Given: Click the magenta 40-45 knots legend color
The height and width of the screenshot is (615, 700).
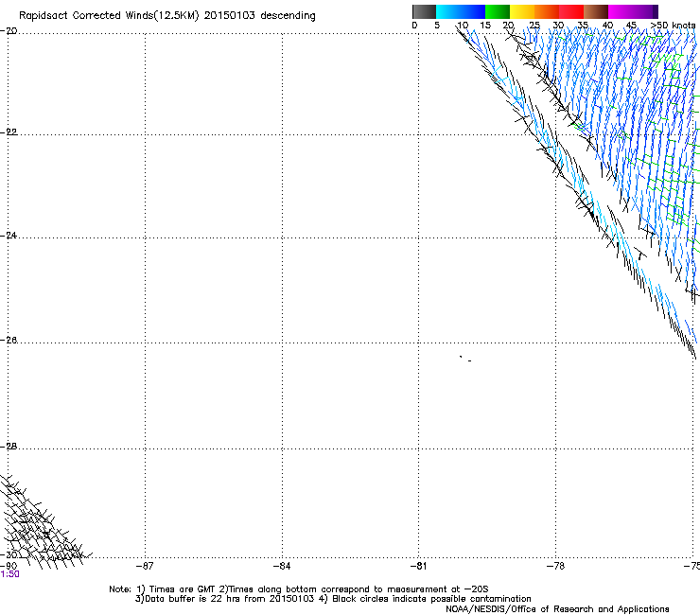Looking at the screenshot, I should point(621,11).
